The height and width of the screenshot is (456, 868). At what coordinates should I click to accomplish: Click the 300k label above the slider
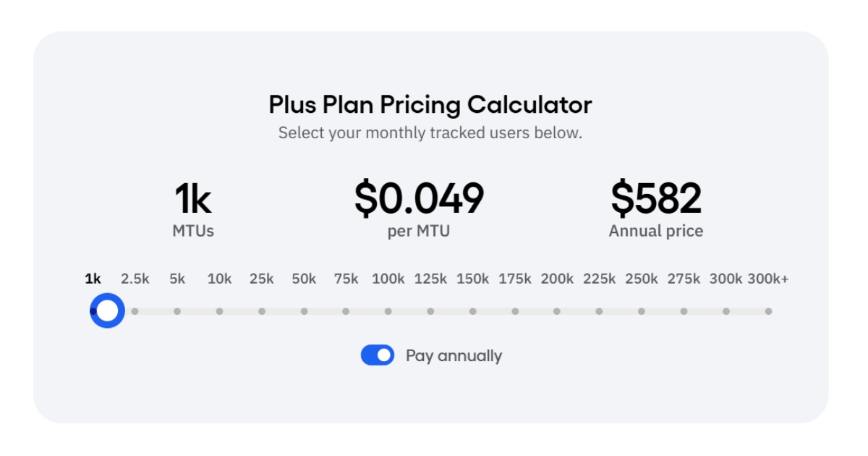tap(725, 279)
